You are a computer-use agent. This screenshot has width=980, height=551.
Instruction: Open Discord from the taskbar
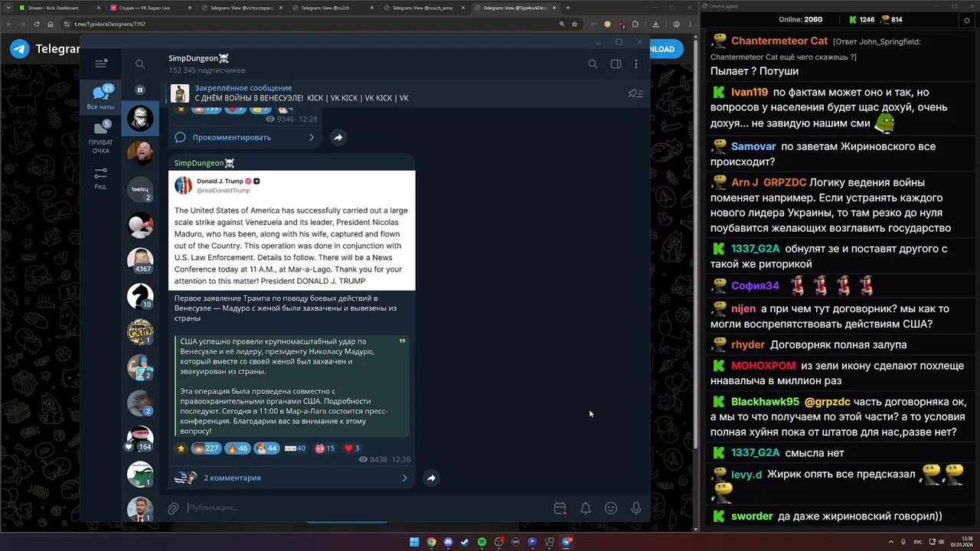pyautogui.click(x=448, y=542)
